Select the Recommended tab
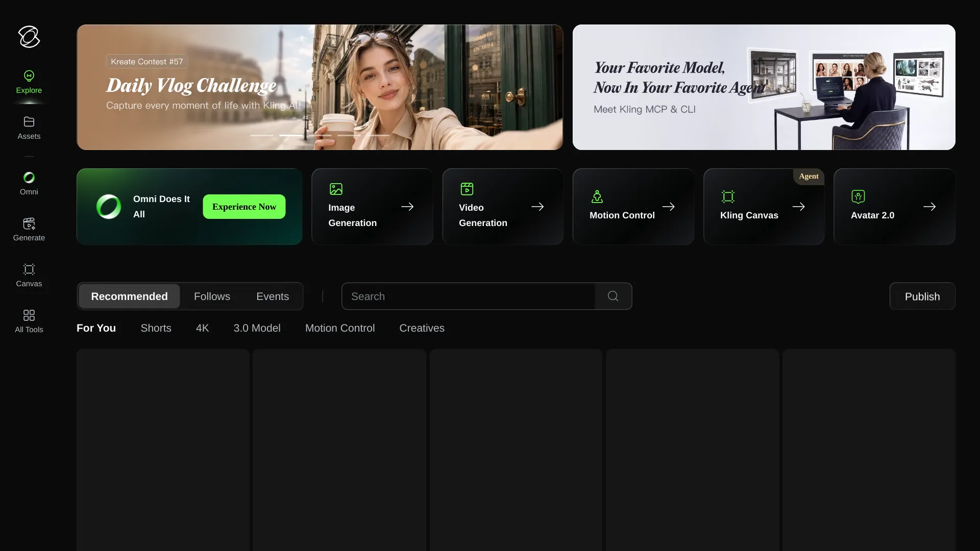980x551 pixels. (x=129, y=296)
